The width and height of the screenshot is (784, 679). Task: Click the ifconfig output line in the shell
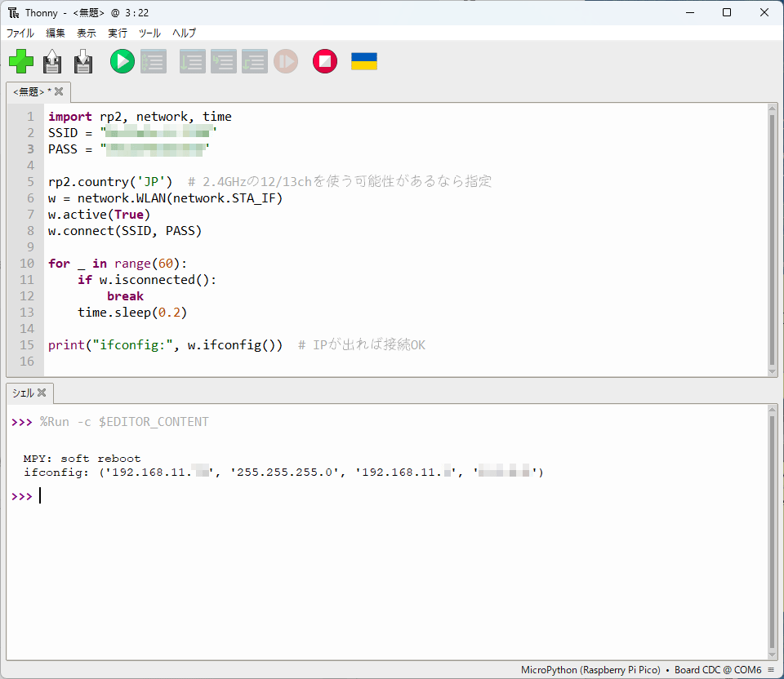283,473
